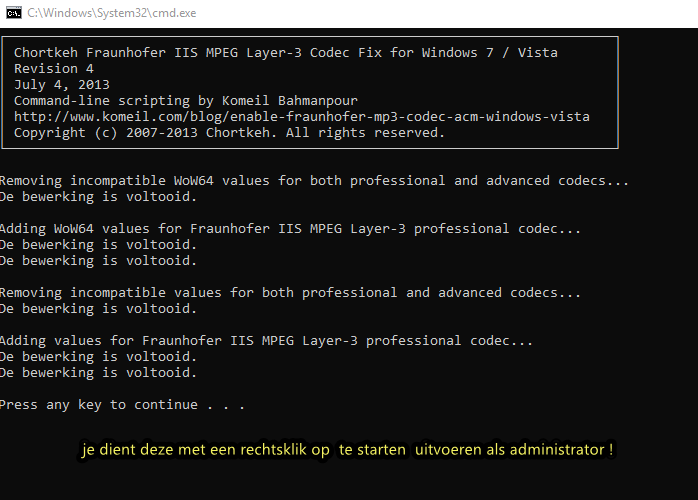Click "De bewerking is voltooid" under Removing WoW64 line
The height and width of the screenshot is (500, 698).
[98, 197]
